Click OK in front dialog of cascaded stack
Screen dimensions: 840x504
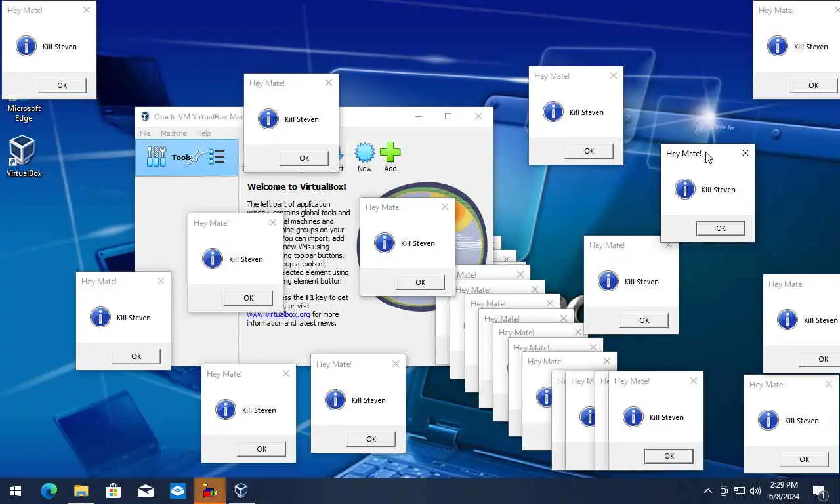click(669, 456)
